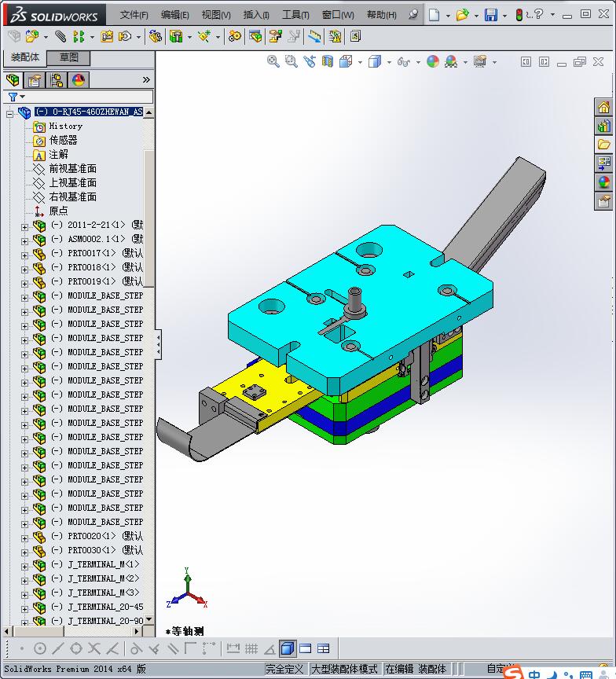616x679 pixels.
Task: Click the Save disk icon
Action: coord(491,15)
